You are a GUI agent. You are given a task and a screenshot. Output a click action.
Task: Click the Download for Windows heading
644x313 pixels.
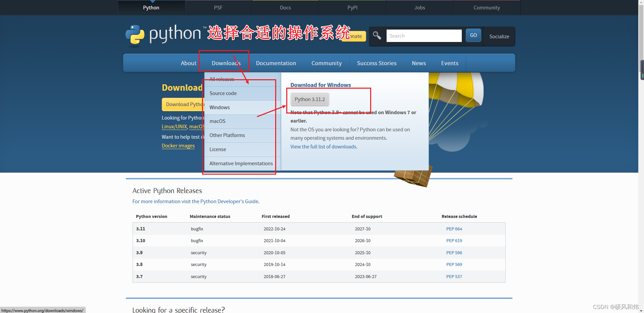320,85
